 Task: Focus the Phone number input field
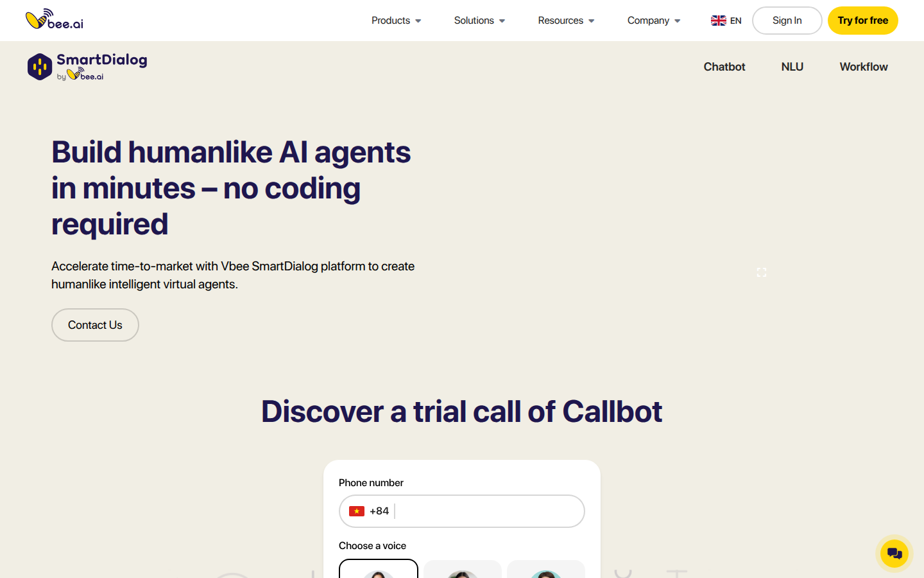click(x=488, y=511)
